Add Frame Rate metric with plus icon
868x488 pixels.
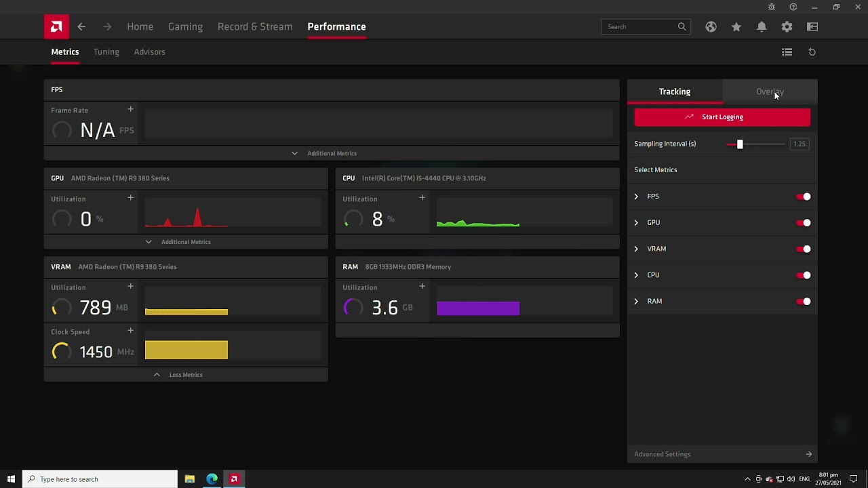click(x=131, y=109)
